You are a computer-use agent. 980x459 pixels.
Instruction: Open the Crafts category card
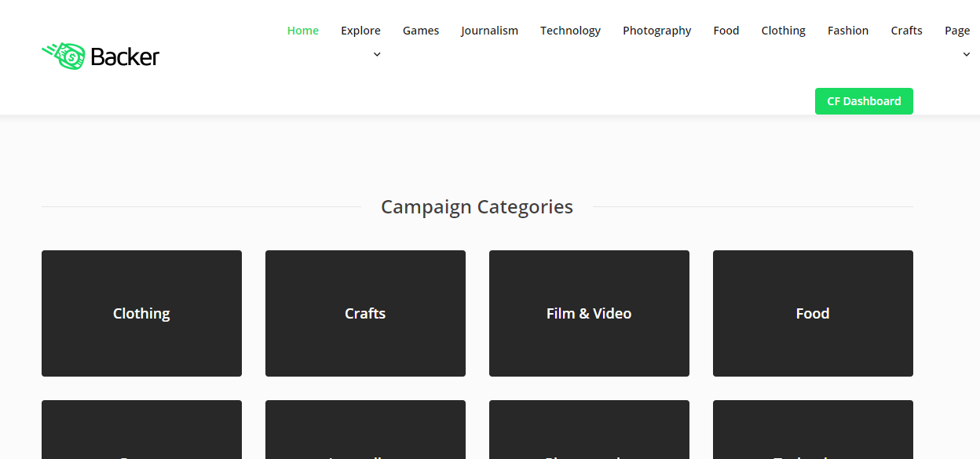click(365, 313)
